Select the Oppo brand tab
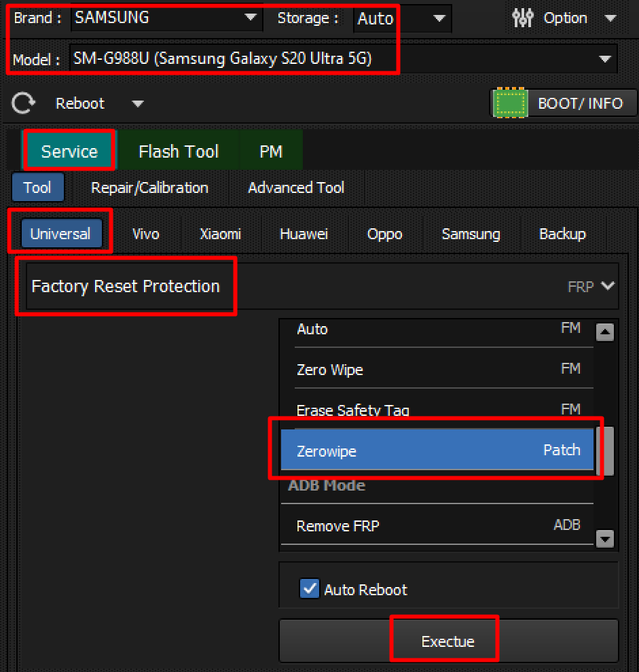639x672 pixels. click(384, 234)
